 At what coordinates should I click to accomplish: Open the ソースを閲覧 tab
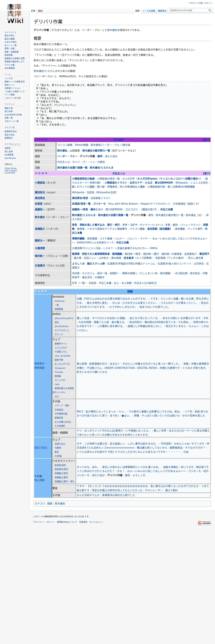point(149,11)
